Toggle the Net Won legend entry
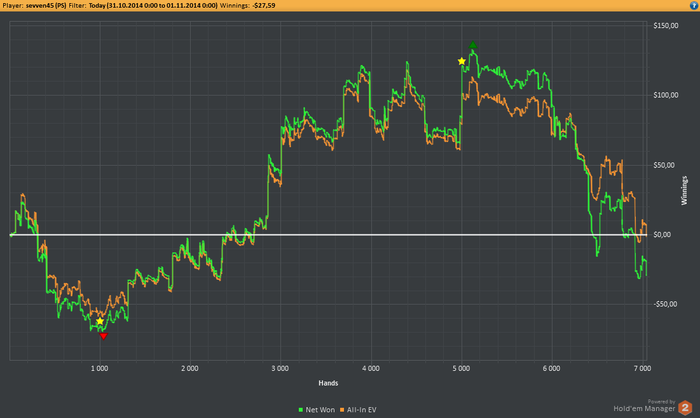The image size is (700, 418). coord(317,410)
